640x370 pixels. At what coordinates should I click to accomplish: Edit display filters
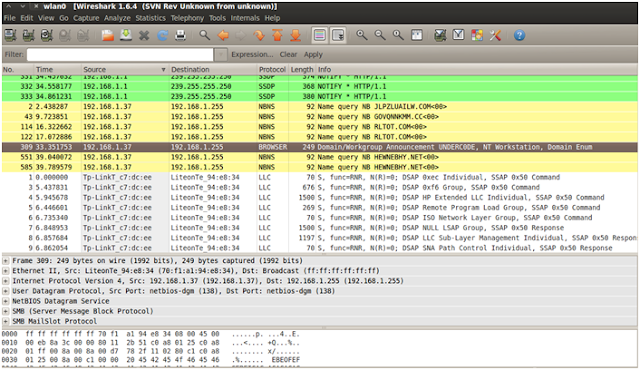click(458, 35)
